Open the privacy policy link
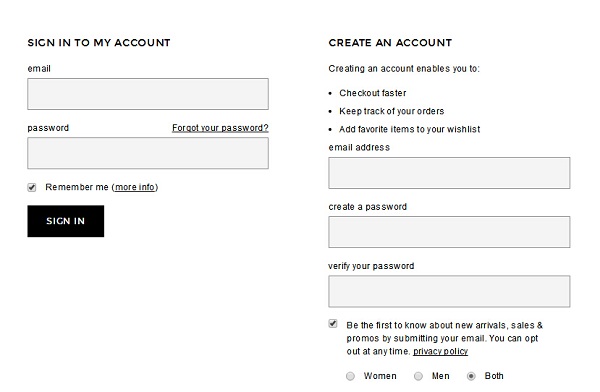Image resolution: width=600 pixels, height=392 pixels. [x=440, y=351]
